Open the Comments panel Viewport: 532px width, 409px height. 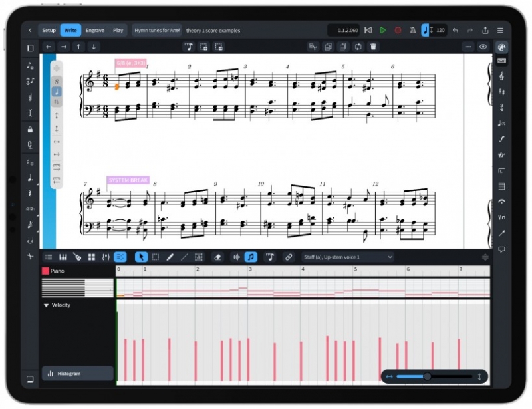pyautogui.click(x=501, y=250)
